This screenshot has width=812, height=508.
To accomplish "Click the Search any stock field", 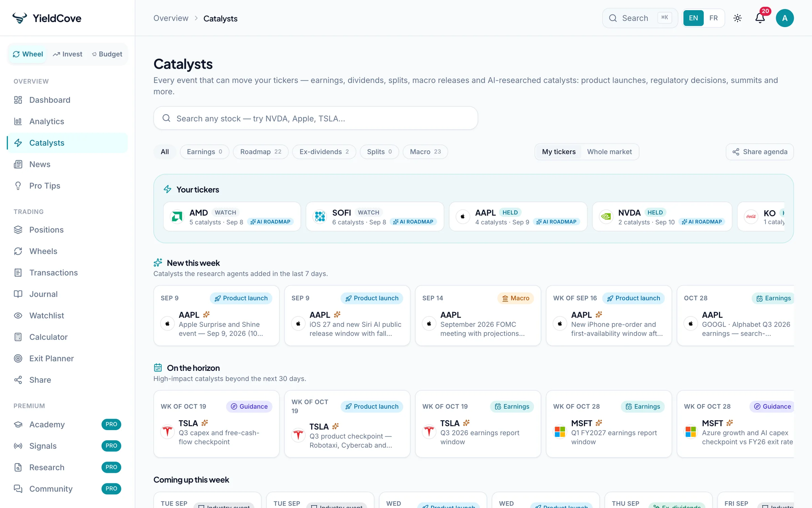I will pos(316,118).
